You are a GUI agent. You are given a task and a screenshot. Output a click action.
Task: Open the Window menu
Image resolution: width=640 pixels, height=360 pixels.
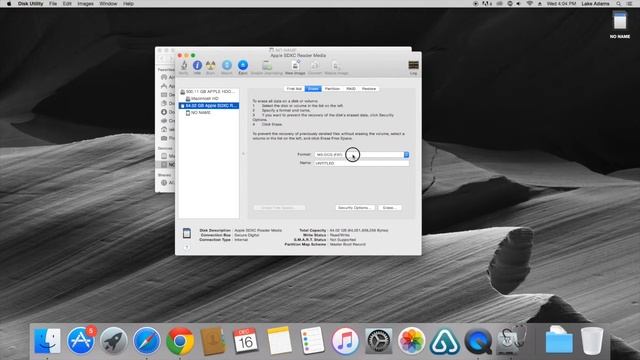[108, 4]
